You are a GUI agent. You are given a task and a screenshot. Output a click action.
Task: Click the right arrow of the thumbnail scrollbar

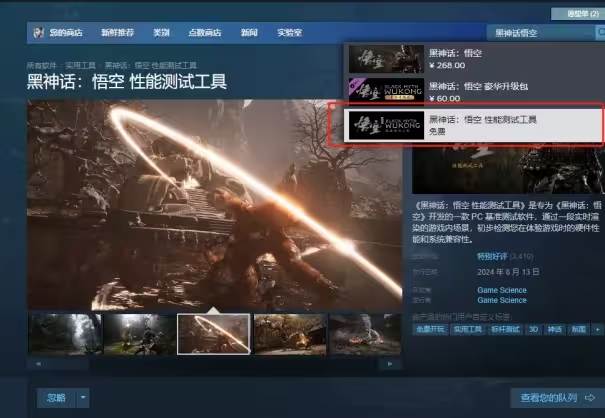390,364
